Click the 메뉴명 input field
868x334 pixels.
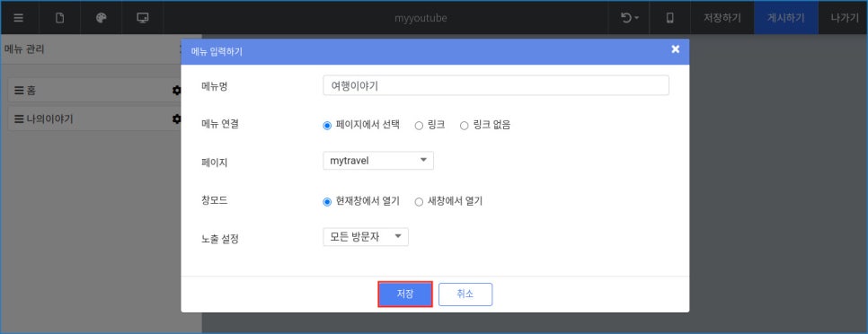[x=496, y=85]
